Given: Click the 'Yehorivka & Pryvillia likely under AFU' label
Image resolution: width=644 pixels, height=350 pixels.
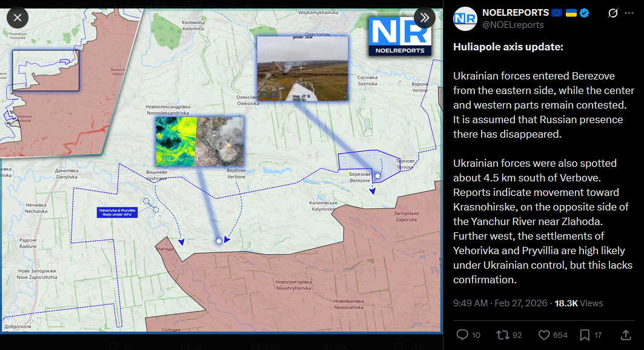Looking at the screenshot, I should pos(117,212).
